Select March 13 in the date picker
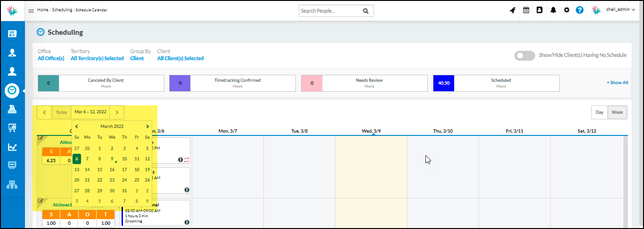The width and height of the screenshot is (644, 229). 77,170
